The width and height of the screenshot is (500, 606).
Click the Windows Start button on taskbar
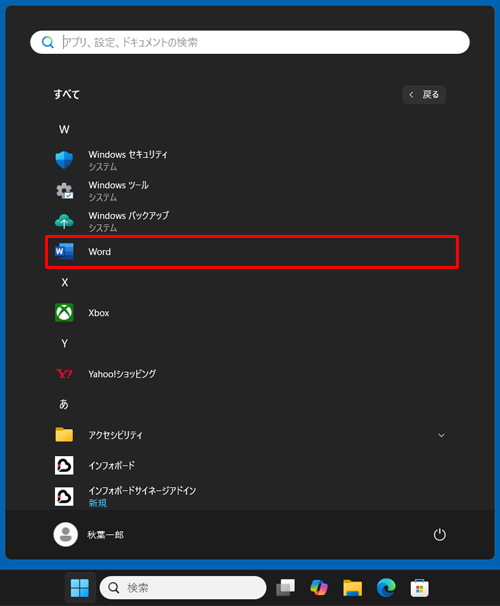click(x=80, y=588)
